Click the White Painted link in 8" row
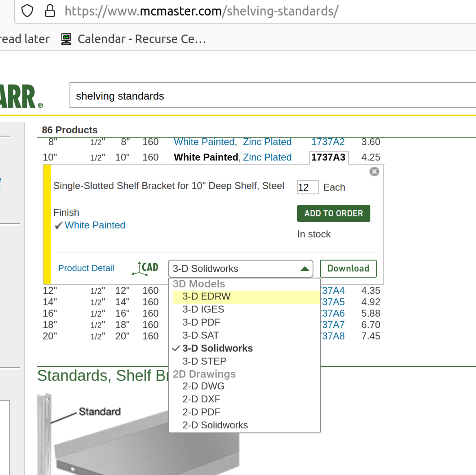476x475 pixels. [x=204, y=142]
